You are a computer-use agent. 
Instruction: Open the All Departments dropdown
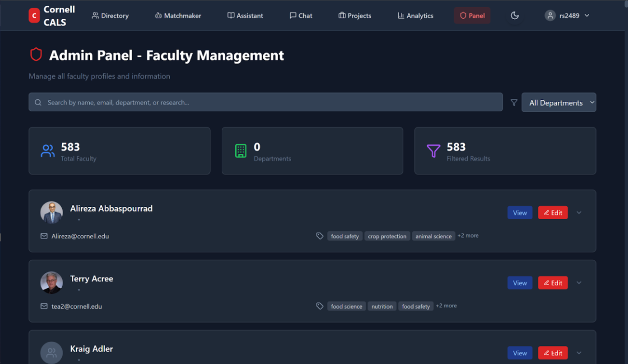point(559,102)
